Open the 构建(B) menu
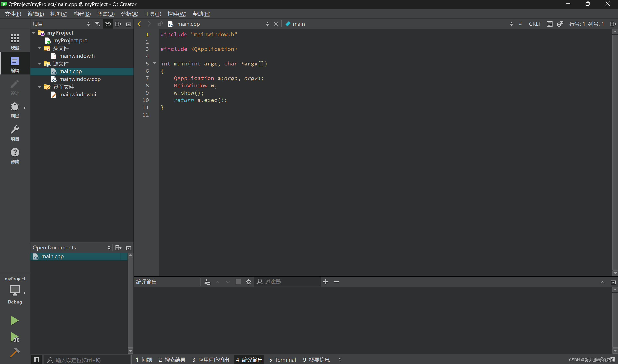The height and width of the screenshot is (364, 618). (x=82, y=14)
